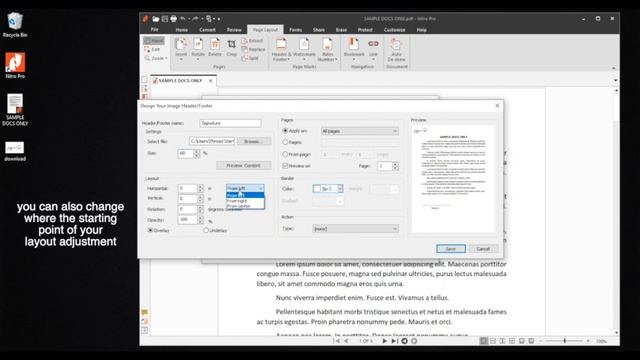Click the Delete pages icon
Viewport: 640px width, 360px height.
(x=215, y=47)
